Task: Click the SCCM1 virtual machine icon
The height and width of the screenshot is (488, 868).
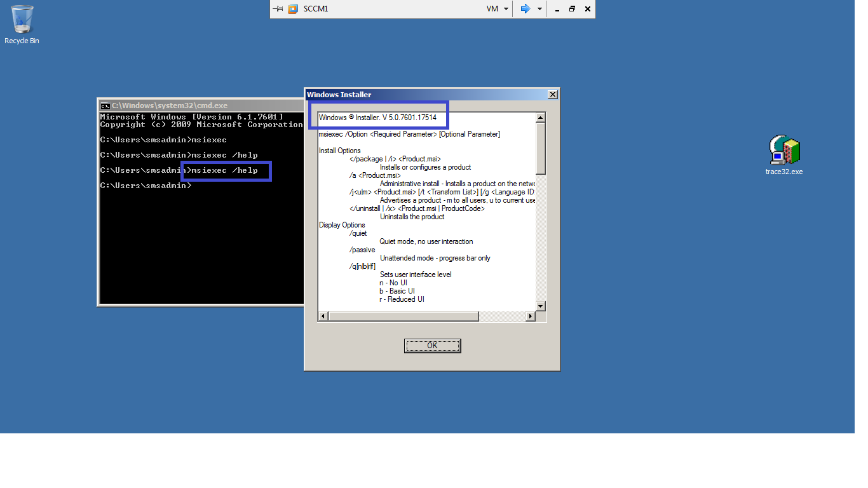Action: pos(293,9)
